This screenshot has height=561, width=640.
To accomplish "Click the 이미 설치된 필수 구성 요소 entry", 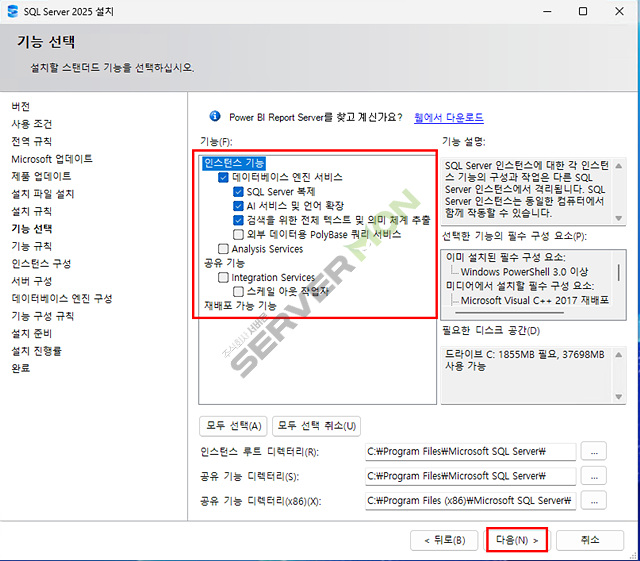I will [506, 257].
